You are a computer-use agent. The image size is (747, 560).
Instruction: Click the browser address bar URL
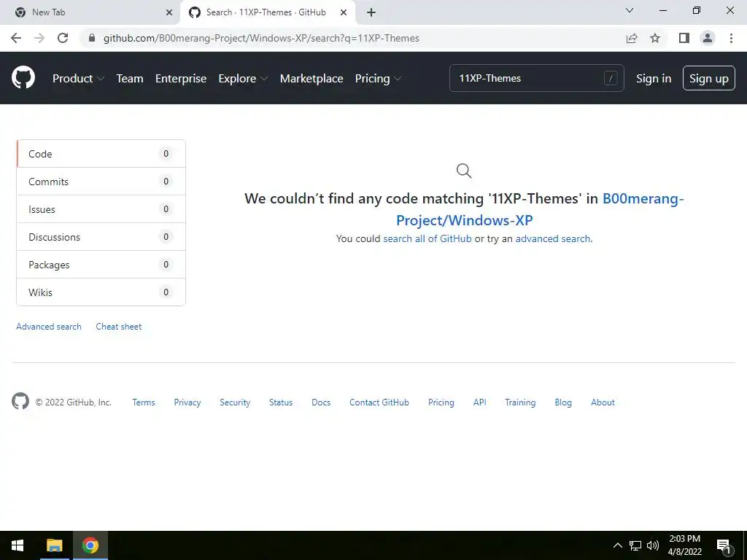coord(261,38)
